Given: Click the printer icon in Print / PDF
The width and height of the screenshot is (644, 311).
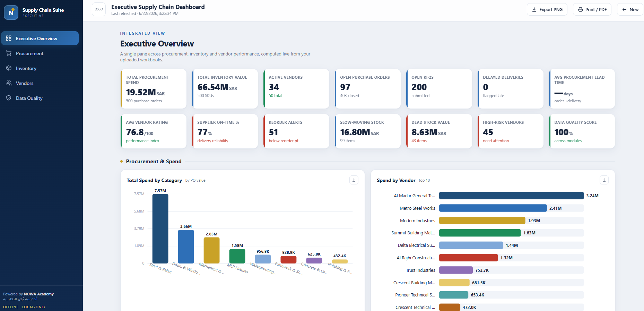Looking at the screenshot, I should (580, 9).
